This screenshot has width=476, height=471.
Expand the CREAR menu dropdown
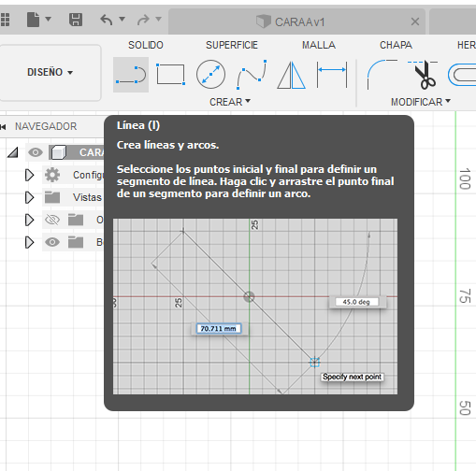230,102
